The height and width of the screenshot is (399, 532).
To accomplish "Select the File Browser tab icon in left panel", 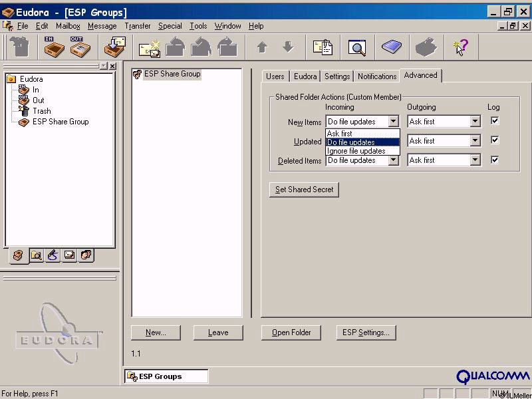I will coord(36,255).
